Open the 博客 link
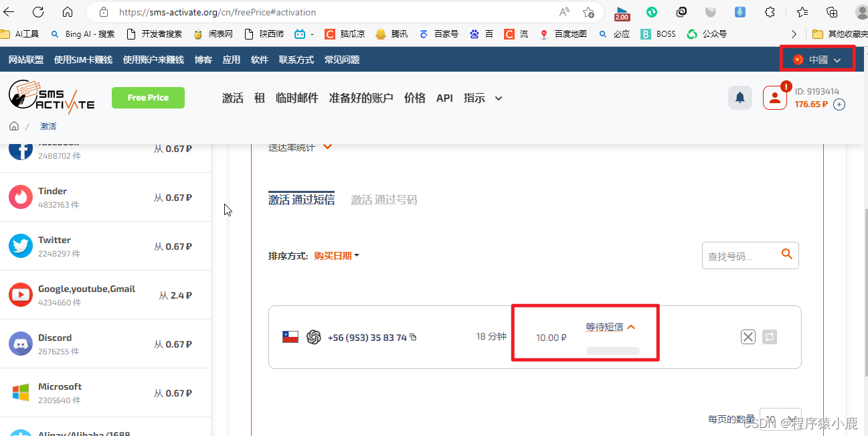 point(203,60)
